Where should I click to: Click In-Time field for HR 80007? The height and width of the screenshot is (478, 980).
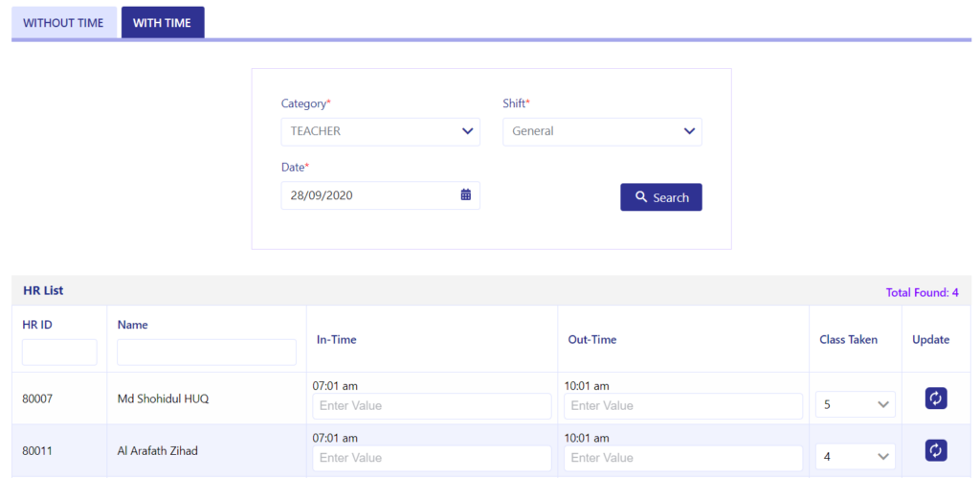pyautogui.click(x=432, y=406)
